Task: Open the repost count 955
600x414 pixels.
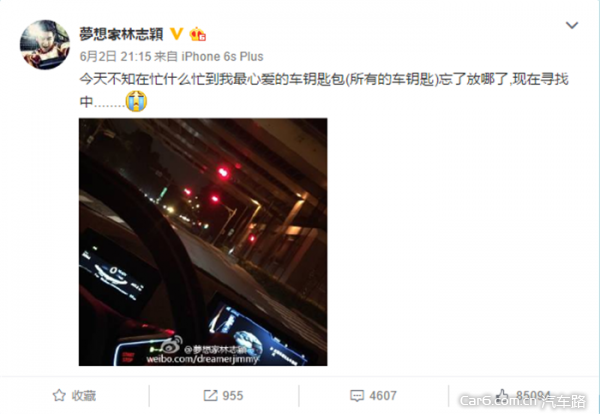Action: click(x=233, y=396)
